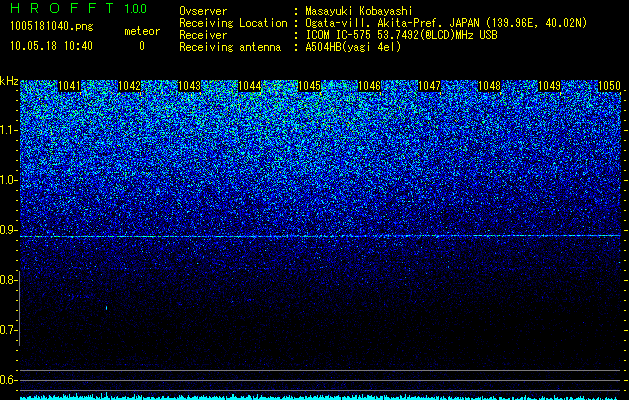Click the meteor label

[x=142, y=31]
